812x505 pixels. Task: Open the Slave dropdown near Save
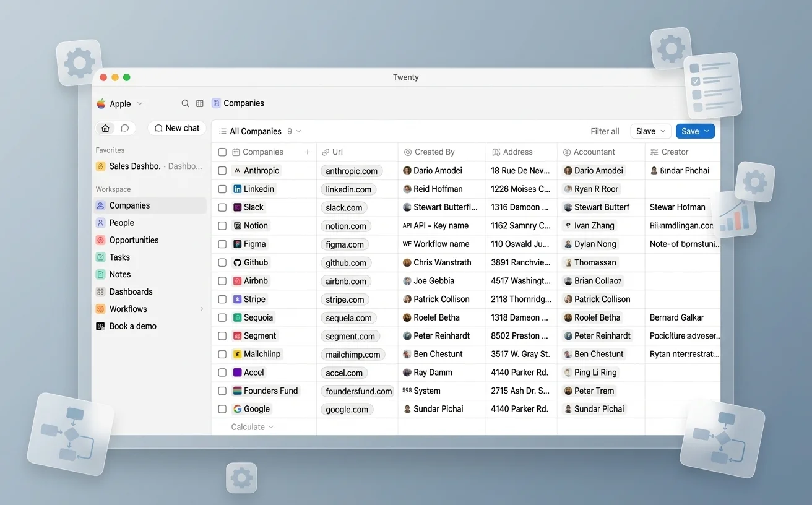(651, 131)
